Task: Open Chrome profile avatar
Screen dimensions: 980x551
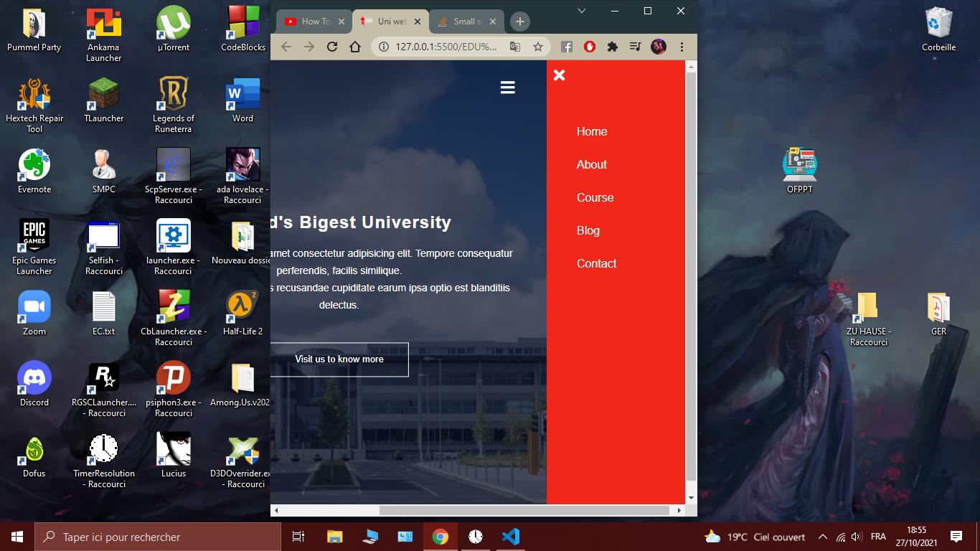Action: [x=658, y=47]
